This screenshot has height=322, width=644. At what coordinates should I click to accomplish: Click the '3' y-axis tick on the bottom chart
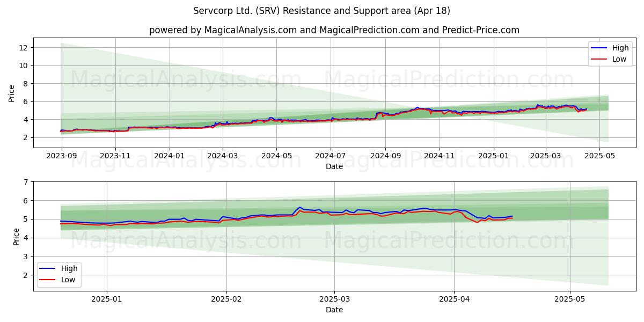click(26, 257)
